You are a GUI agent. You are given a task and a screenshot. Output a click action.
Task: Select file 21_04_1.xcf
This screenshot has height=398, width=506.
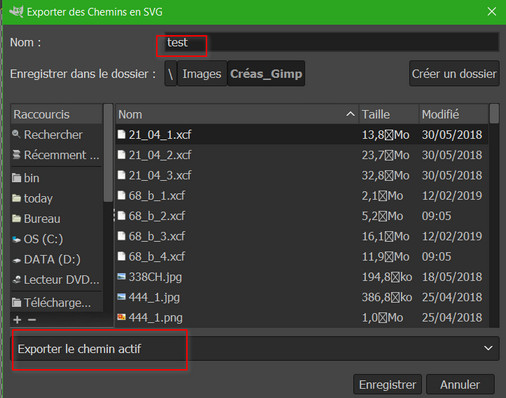[302, 134]
